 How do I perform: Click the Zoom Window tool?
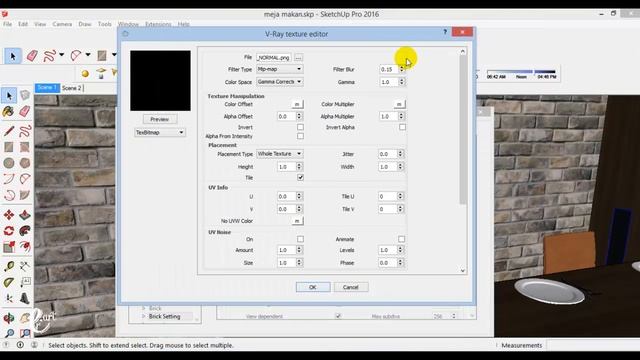click(25, 333)
